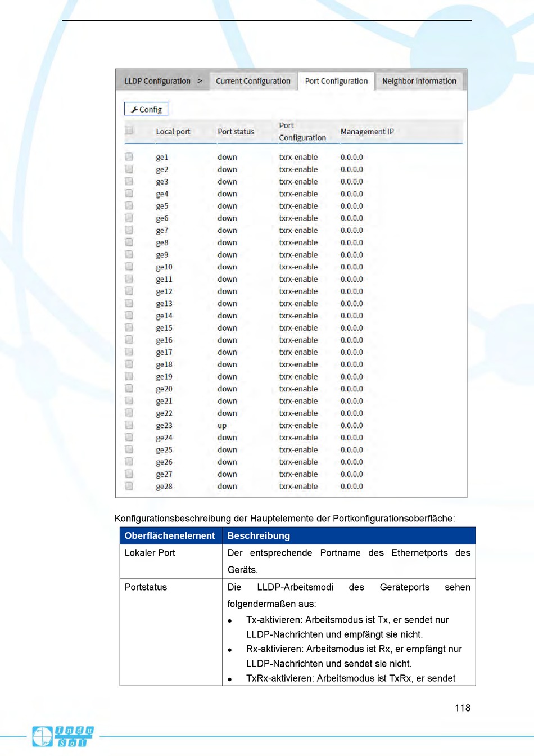
Task: Select the ge14 row checkbox
Action: point(129,315)
